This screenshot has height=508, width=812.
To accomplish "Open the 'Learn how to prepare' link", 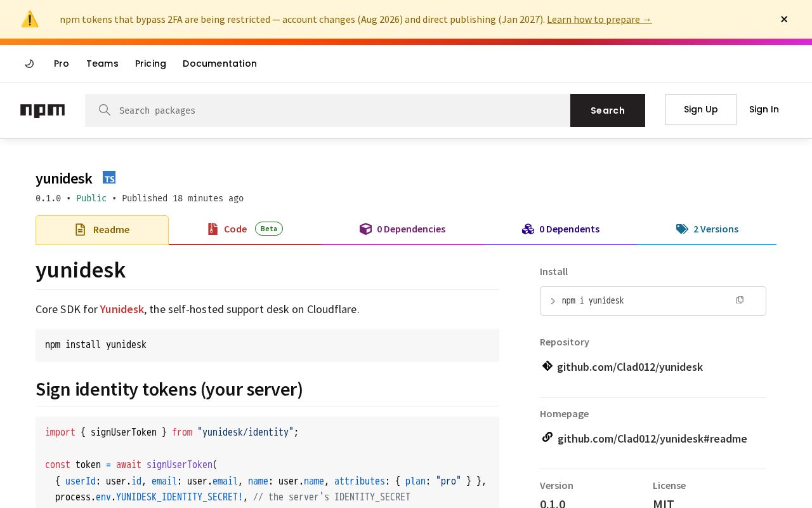I will pyautogui.click(x=599, y=19).
